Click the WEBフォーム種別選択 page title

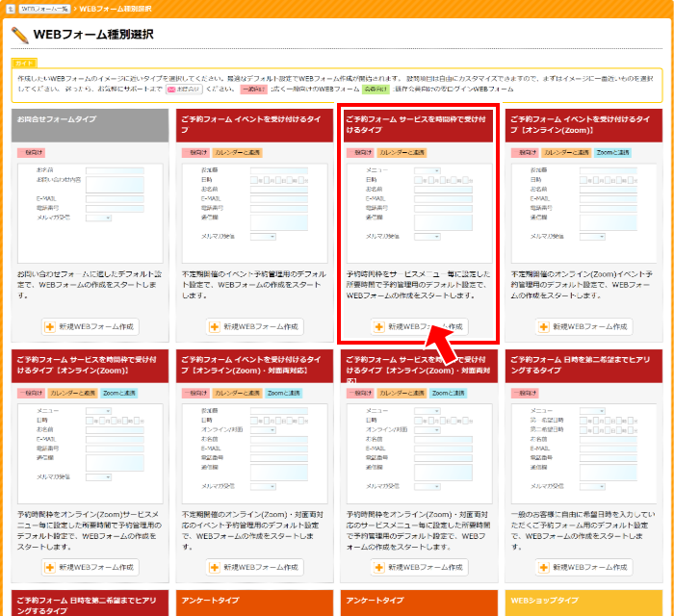point(93,35)
